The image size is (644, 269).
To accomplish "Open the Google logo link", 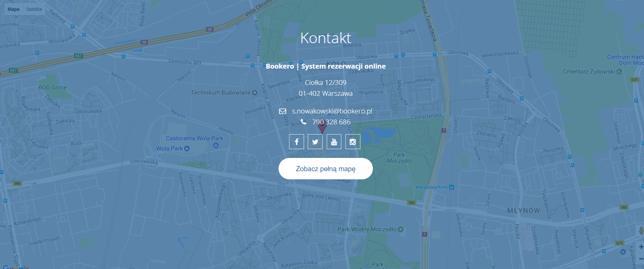I will coord(16,267).
